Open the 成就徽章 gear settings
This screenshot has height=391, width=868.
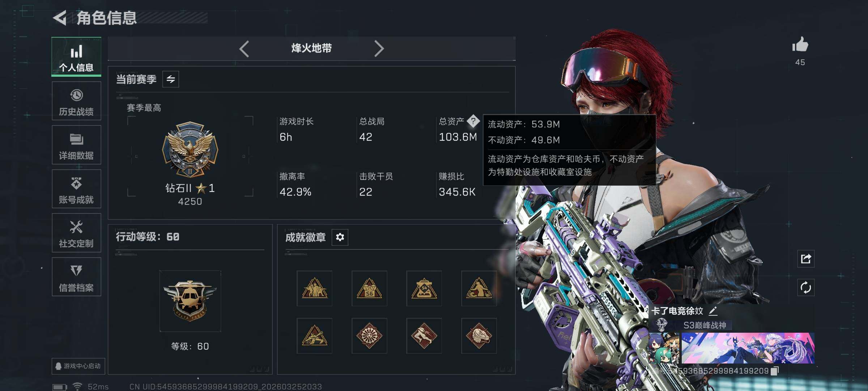pos(340,237)
